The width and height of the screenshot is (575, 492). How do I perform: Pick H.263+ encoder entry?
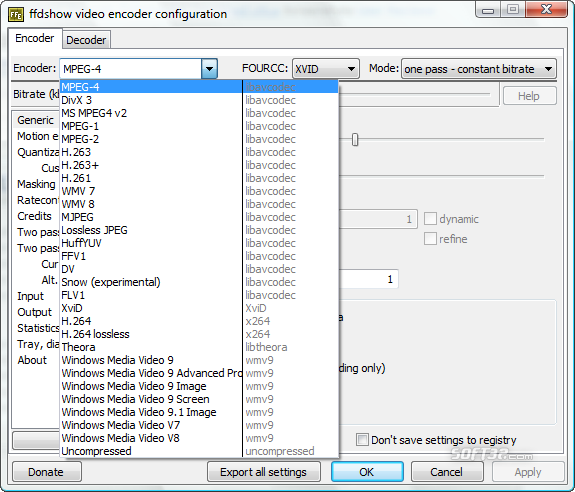point(198,165)
